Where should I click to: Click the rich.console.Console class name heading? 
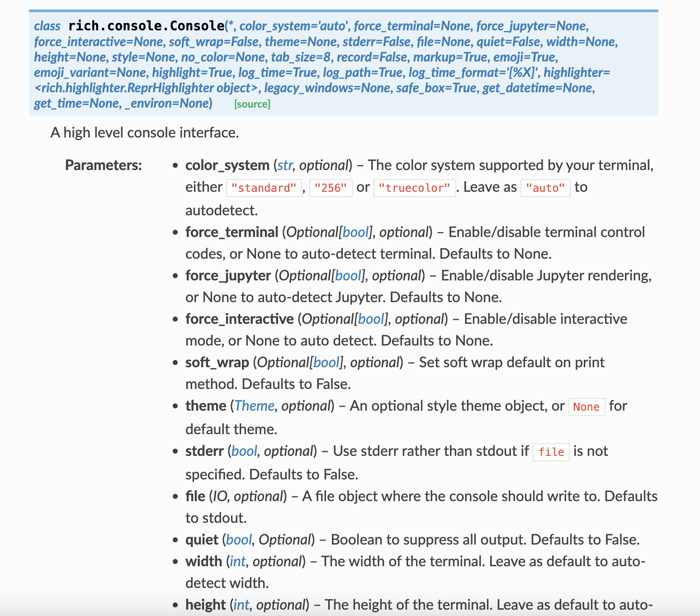coord(146,26)
